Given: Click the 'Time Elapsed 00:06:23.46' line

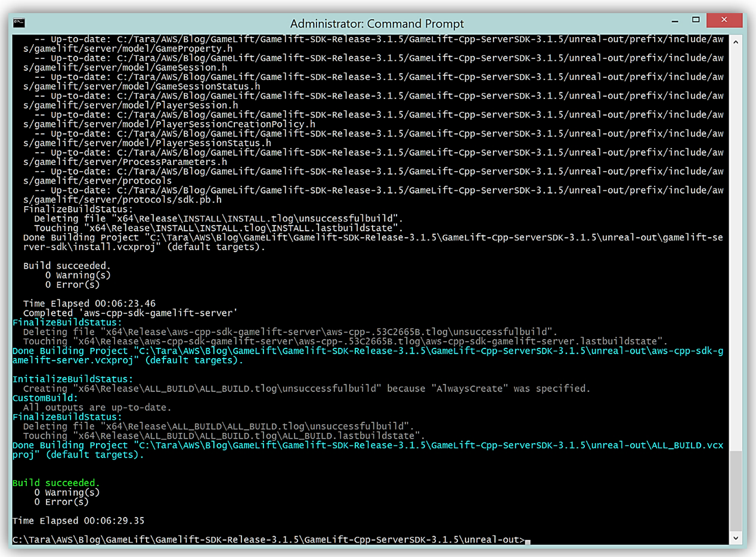Looking at the screenshot, I should (89, 303).
